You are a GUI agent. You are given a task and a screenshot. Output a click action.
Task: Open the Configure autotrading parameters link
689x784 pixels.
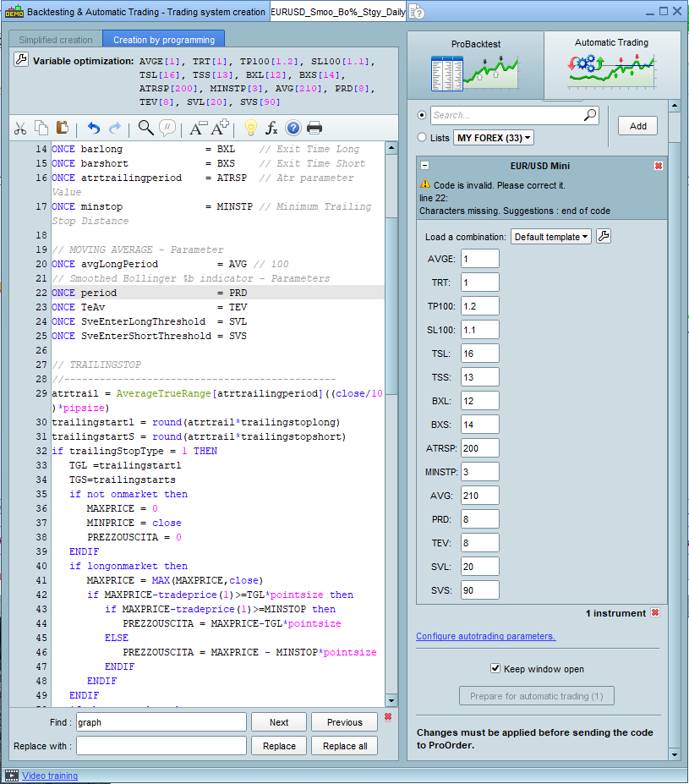click(485, 636)
